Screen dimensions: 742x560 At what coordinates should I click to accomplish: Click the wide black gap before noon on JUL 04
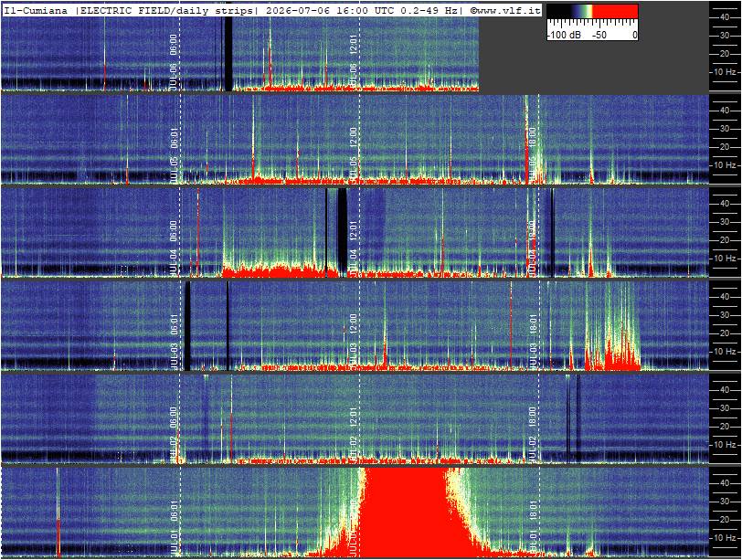[342, 231]
